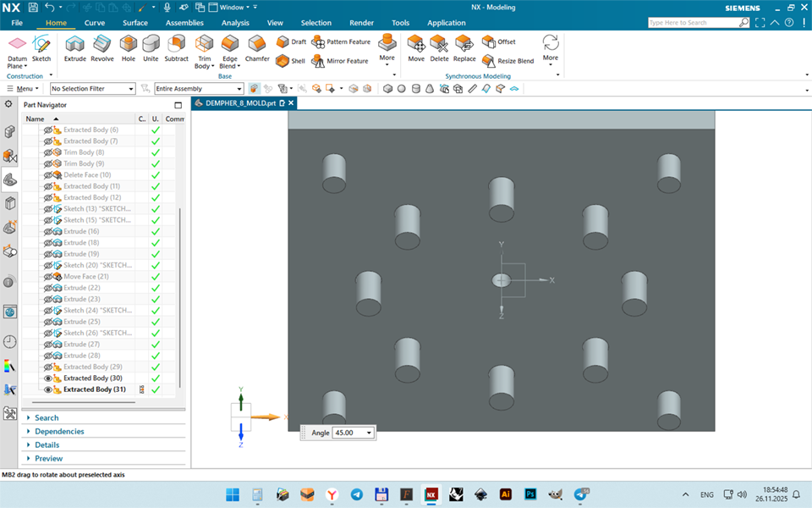This screenshot has height=508, width=812.
Task: Close the DEMPHER_8_MOLD.prt tab
Action: (x=291, y=103)
